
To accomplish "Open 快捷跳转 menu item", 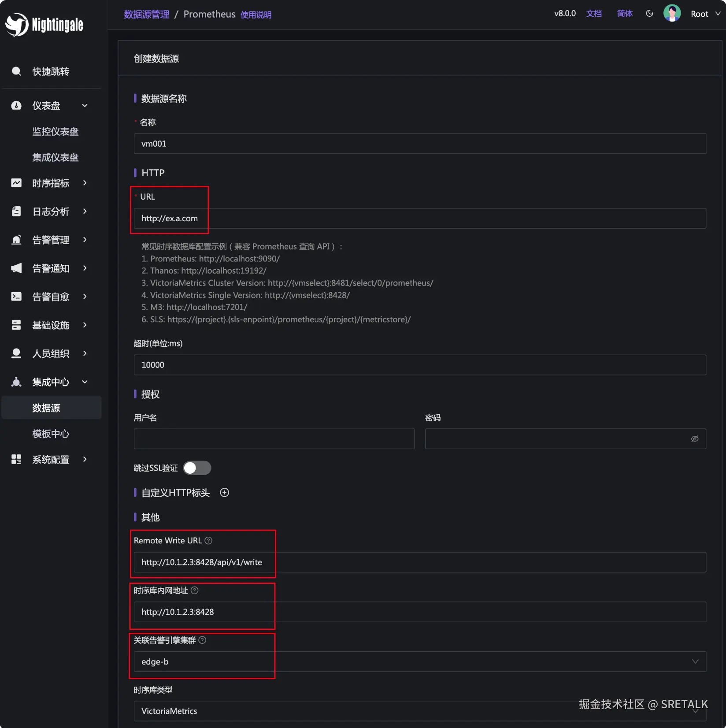I will point(51,71).
